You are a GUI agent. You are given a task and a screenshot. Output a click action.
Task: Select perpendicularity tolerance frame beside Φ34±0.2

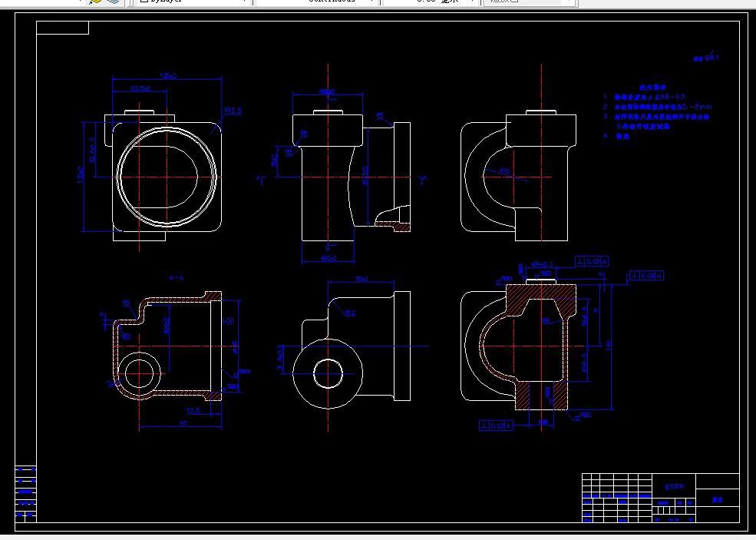pyautogui.click(x=592, y=262)
